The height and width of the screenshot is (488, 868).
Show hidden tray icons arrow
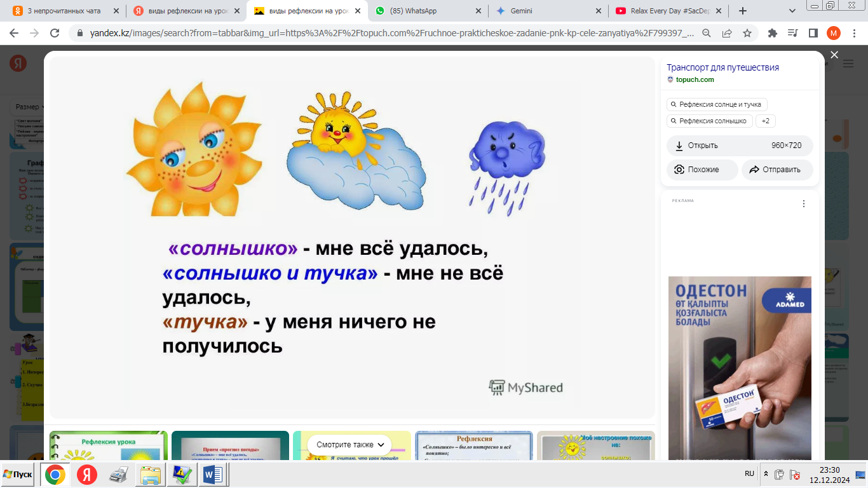point(766,474)
